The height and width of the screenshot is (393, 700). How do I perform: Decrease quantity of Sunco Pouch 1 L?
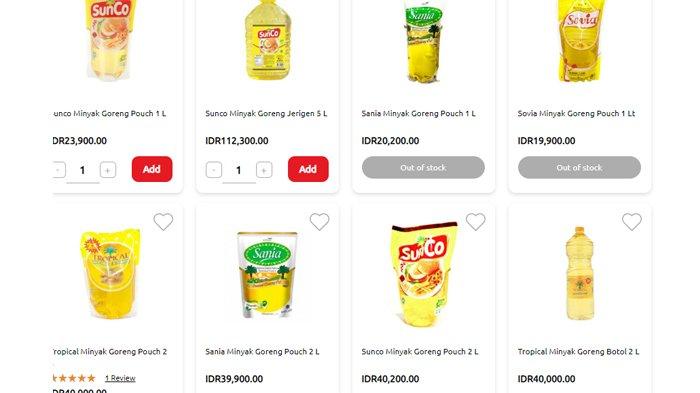tap(58, 170)
